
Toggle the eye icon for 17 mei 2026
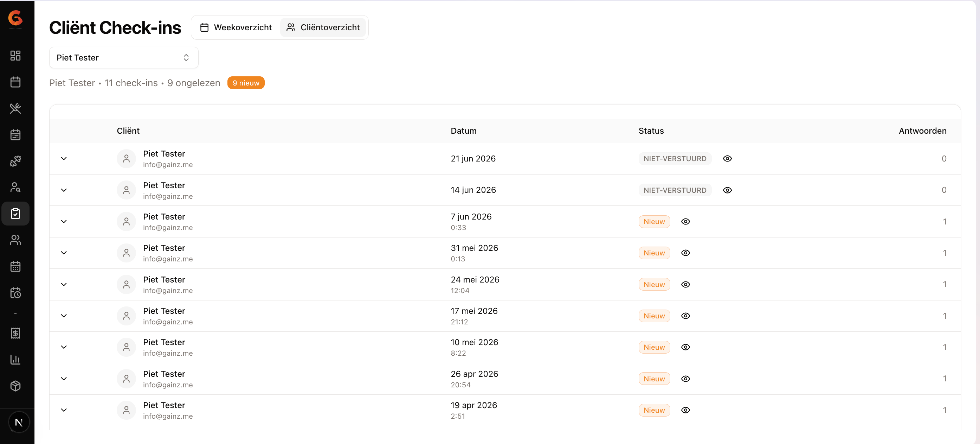click(685, 316)
